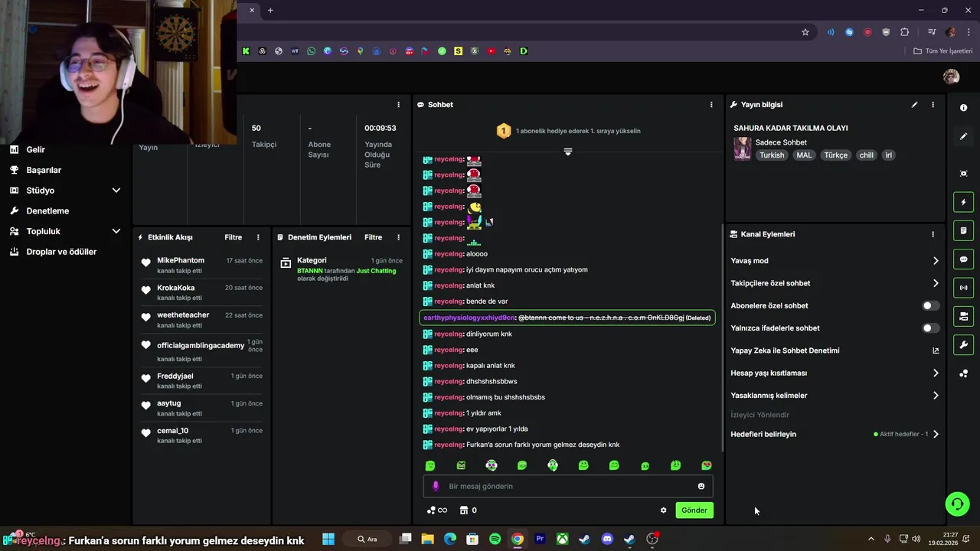Expand the Topluluk sidebar chevron

(116, 231)
